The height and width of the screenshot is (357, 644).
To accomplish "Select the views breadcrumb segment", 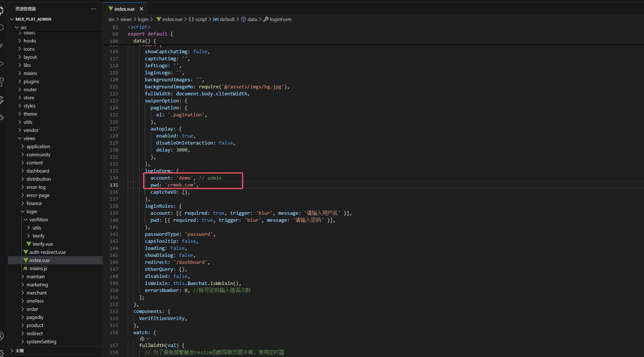I will [126, 19].
